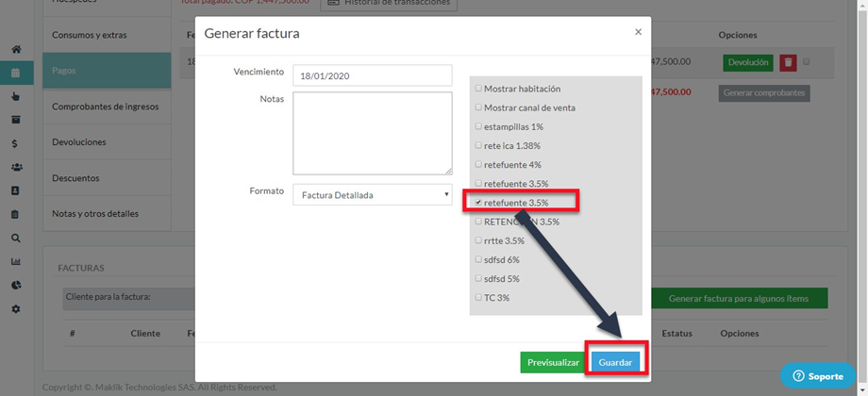
Task: Enable the Mostrar habitación checkbox
Action: click(478, 89)
